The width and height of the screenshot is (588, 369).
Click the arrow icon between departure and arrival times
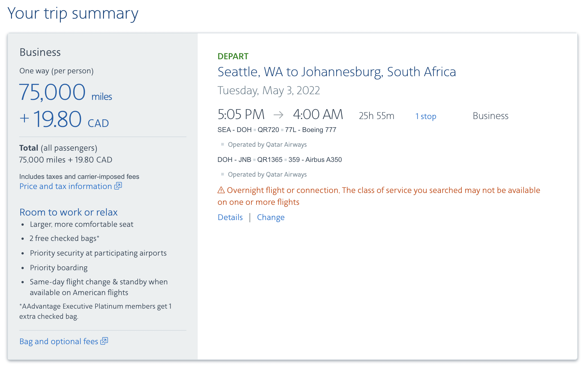coord(278,115)
